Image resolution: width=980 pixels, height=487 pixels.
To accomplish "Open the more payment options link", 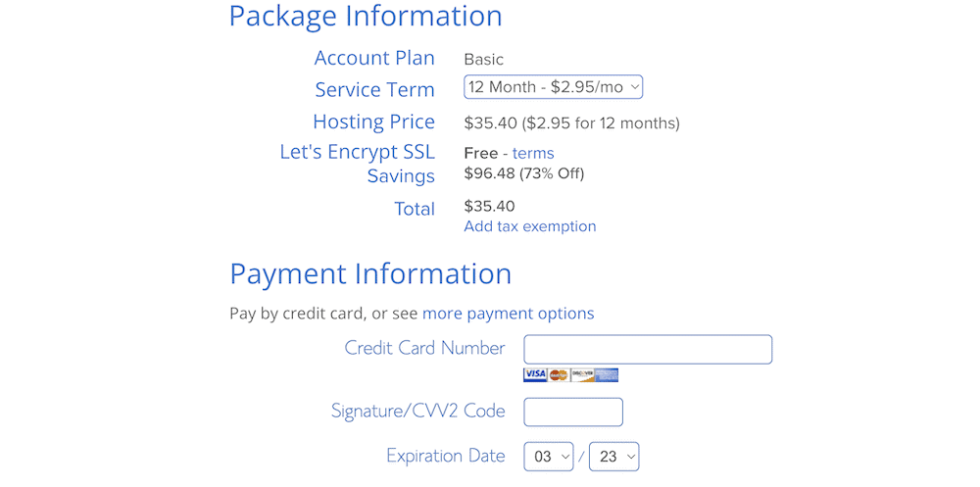I will click(508, 314).
